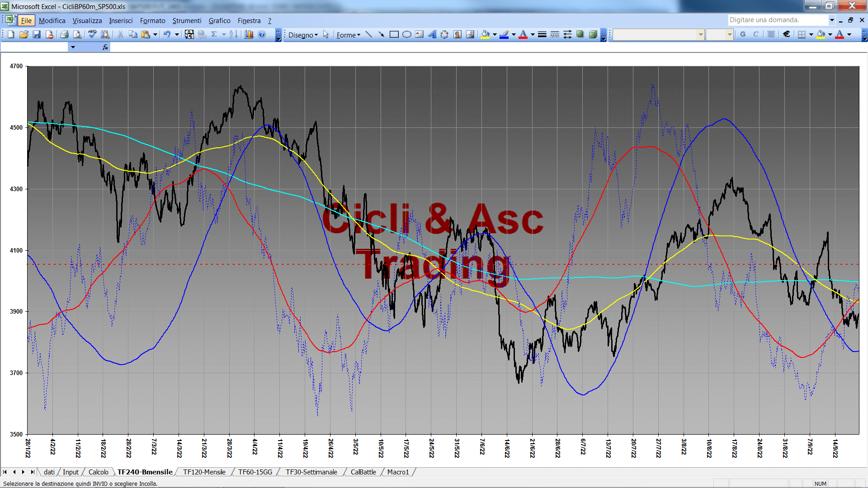Click Drawing toolbar red Font Color A
This screenshot has height=488, width=868.
pos(523,34)
